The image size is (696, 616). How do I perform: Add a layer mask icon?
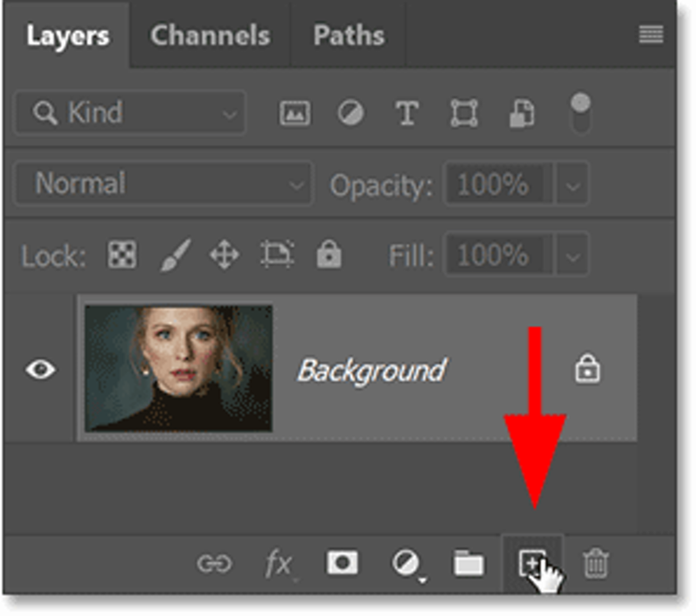click(x=342, y=563)
